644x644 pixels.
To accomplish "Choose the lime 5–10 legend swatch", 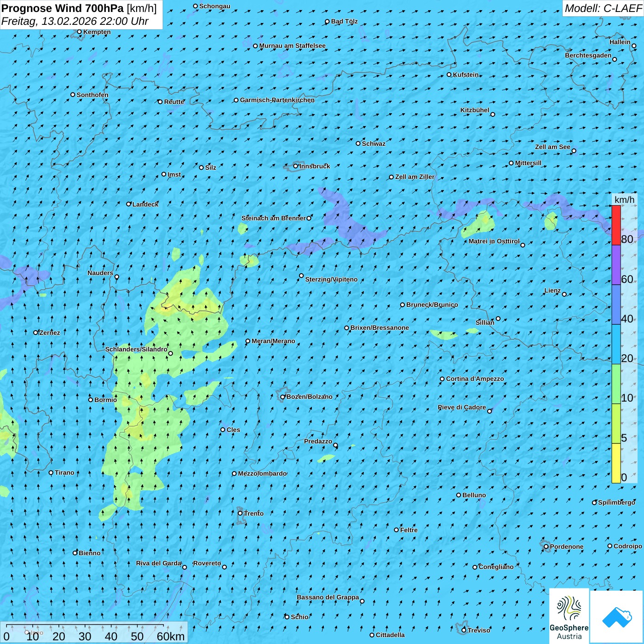I will pyautogui.click(x=616, y=424).
